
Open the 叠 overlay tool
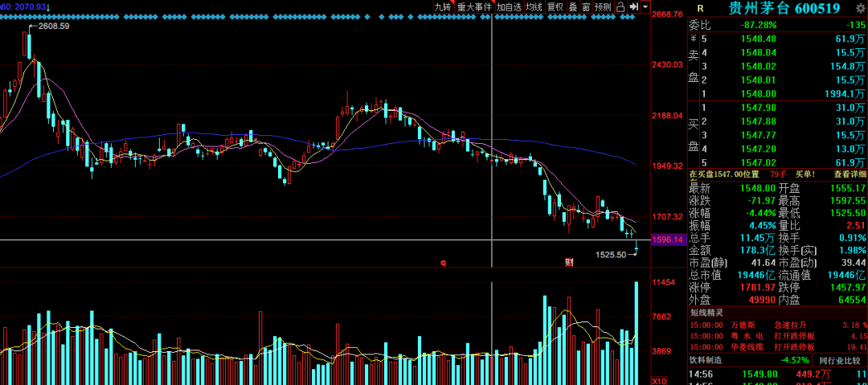pyautogui.click(x=573, y=6)
